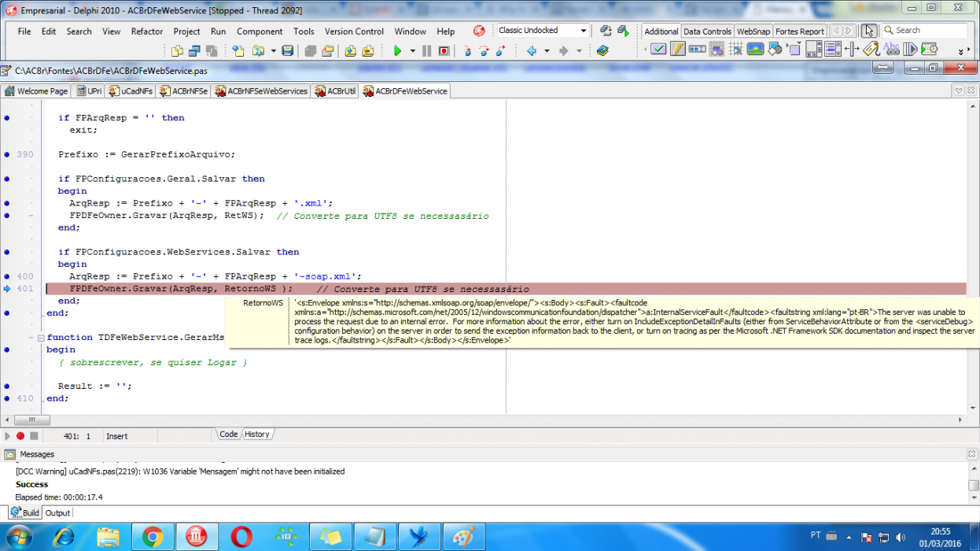This screenshot has height=551, width=980.
Task: Toggle breakpoint at FPDFeOwner.Gravar(ArqResp, RetWS) line
Action: tap(7, 216)
